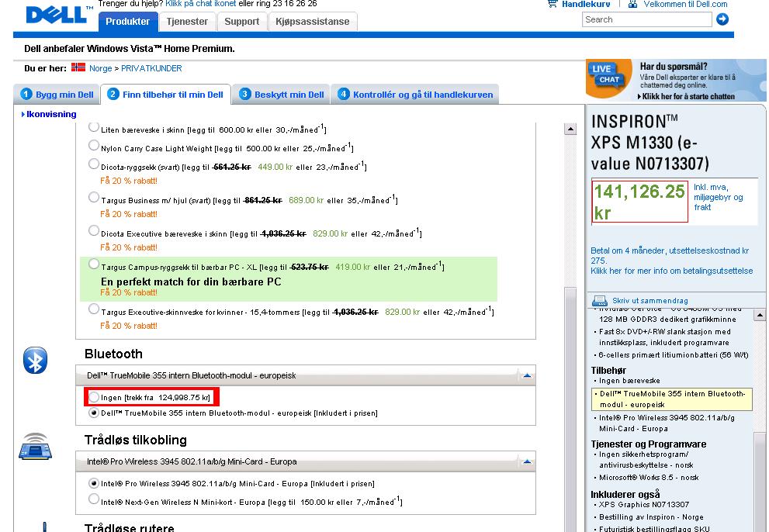Select Intel Next-Gen Wireless N Mini-kort option
This screenshot has width=769, height=532.
[x=94, y=499]
